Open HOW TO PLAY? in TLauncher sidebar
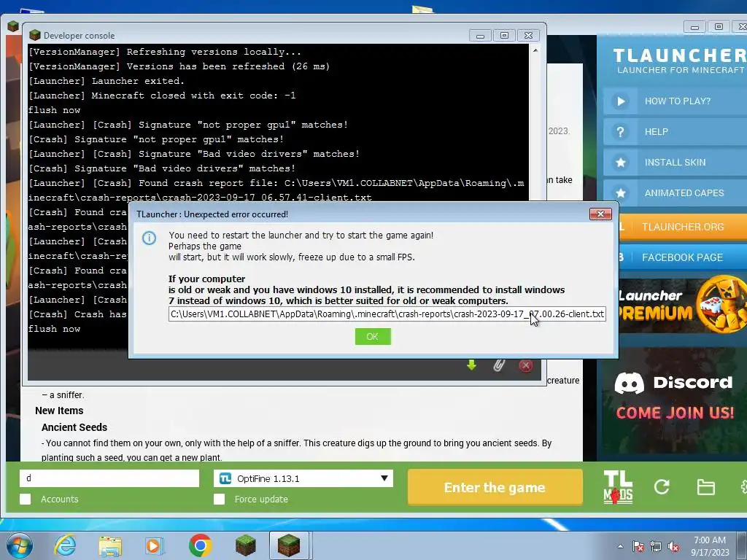This screenshot has width=747, height=560. (675, 101)
